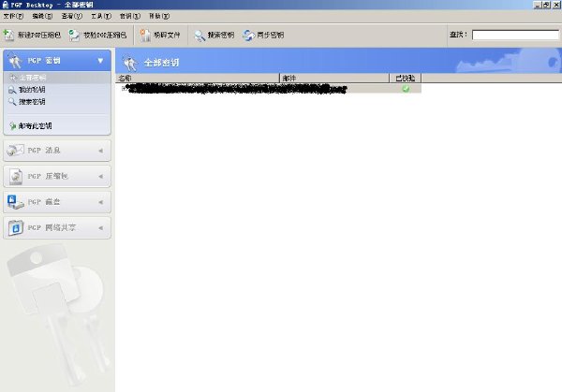Screen dimensions: 562x392
Task: Minimize the PGP Desktop window
Action: point(538,5)
